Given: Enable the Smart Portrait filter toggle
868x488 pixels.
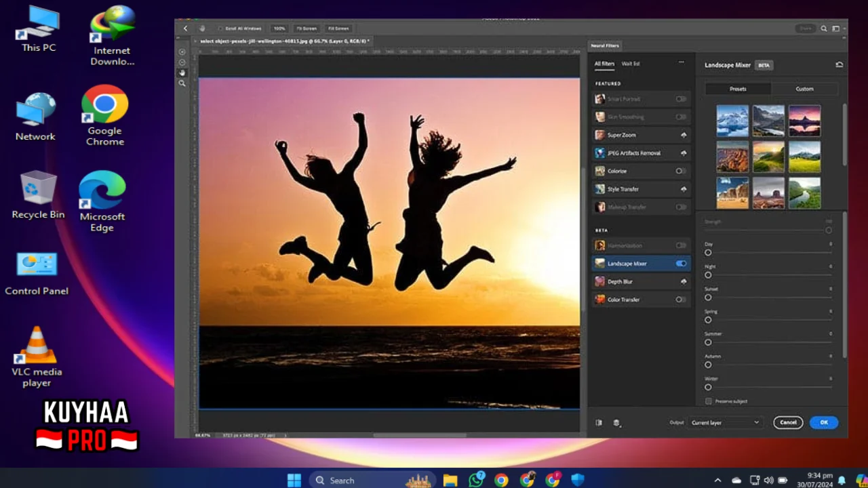Looking at the screenshot, I should pyautogui.click(x=681, y=99).
